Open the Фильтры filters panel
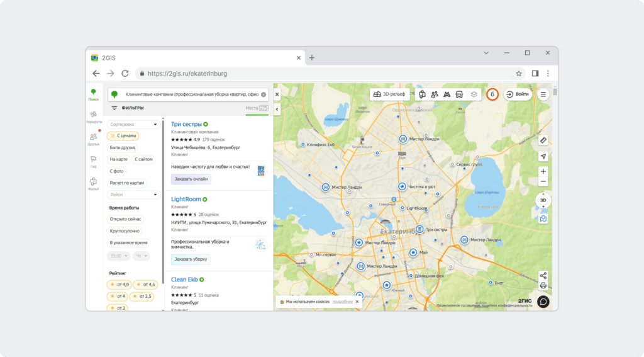 (127, 108)
